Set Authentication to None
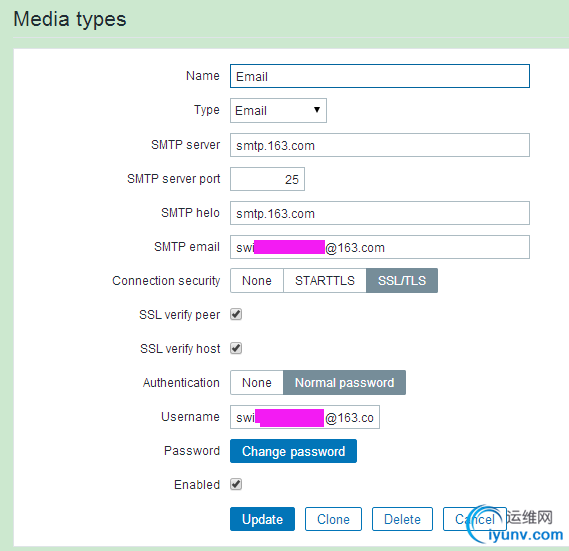Screen dimensions: 569x551 [257, 383]
